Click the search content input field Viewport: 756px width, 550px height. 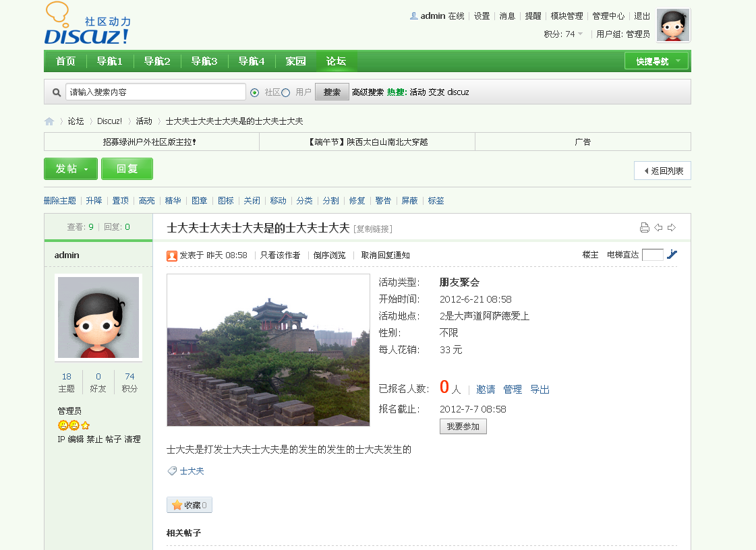[x=156, y=92]
